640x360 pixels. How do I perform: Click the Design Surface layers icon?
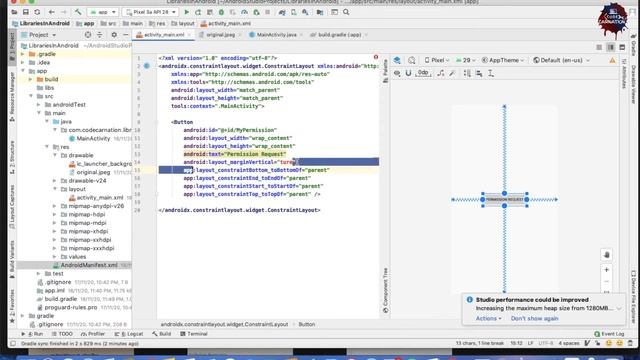coord(397,60)
